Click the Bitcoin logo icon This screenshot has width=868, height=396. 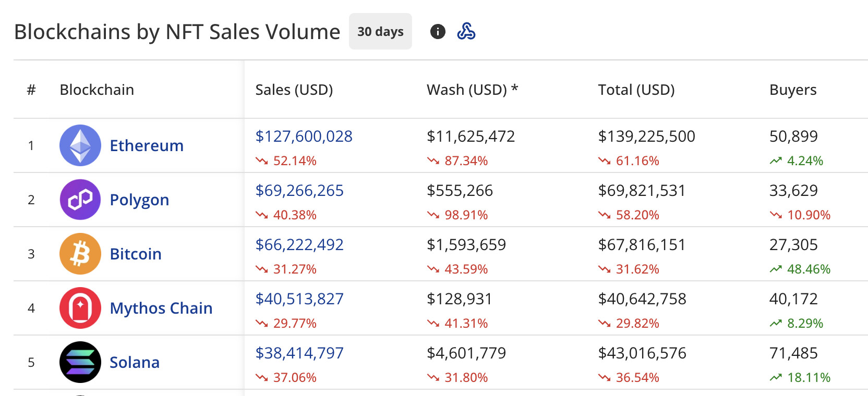pyautogui.click(x=80, y=254)
